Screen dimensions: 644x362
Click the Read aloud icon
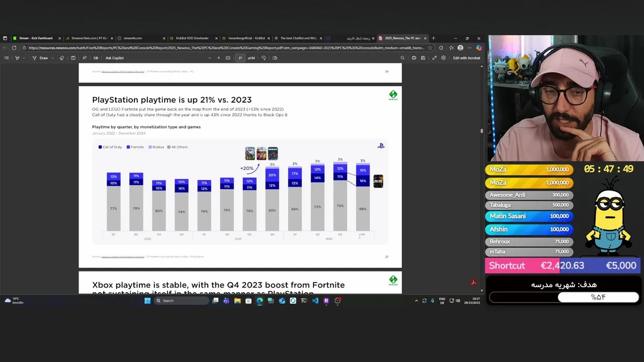point(85,58)
